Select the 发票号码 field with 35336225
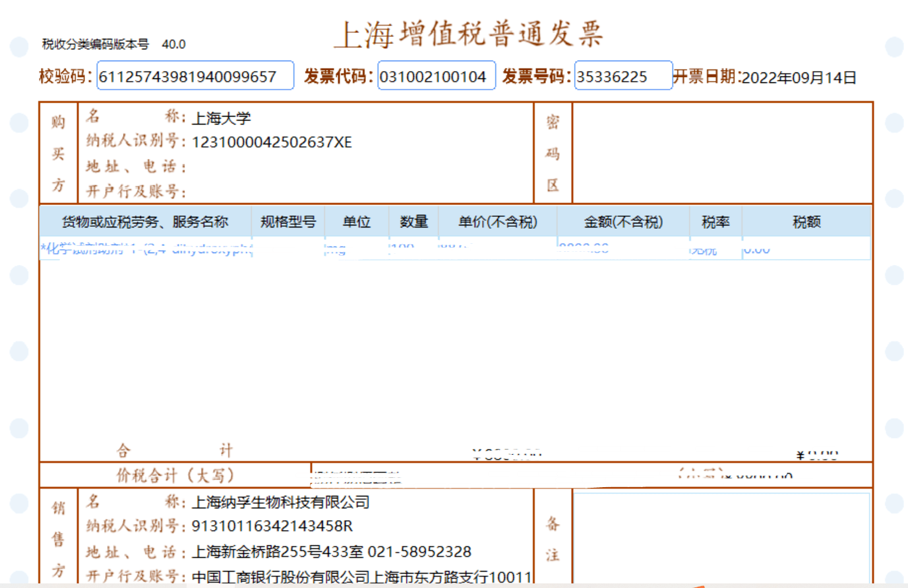 click(x=622, y=76)
